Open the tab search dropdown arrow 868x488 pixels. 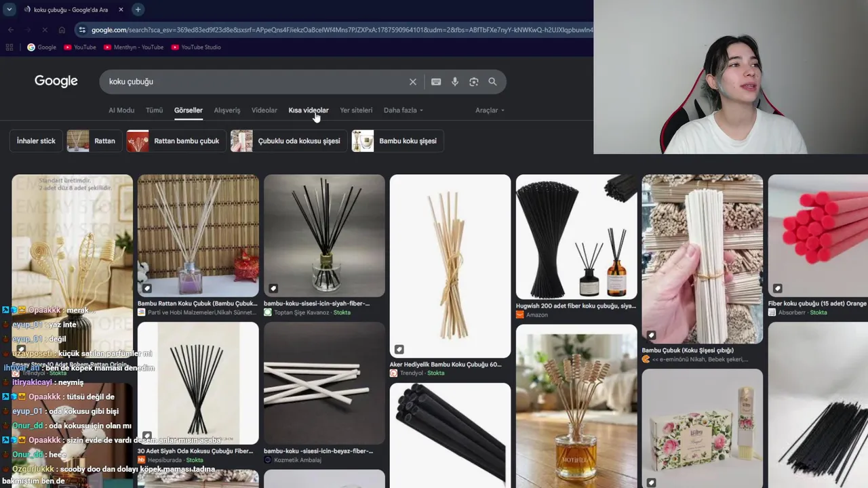click(x=9, y=9)
